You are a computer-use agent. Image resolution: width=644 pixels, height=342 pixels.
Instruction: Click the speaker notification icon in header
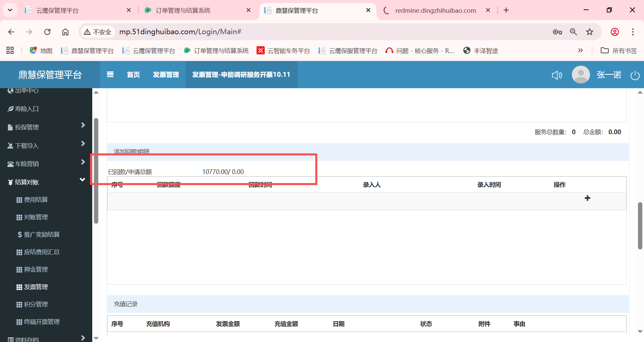point(557,75)
